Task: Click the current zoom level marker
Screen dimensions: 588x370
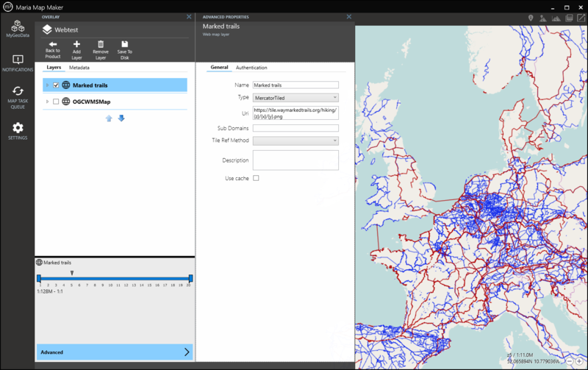Action: coord(72,273)
